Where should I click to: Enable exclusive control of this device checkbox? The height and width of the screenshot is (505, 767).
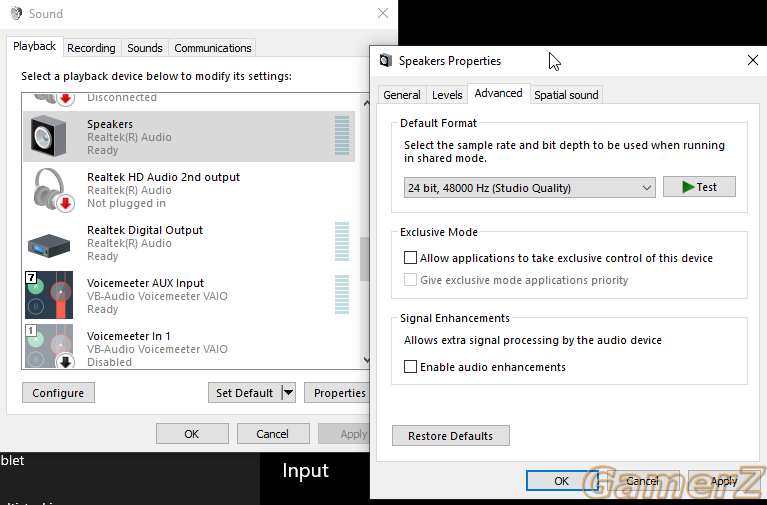[x=410, y=257]
